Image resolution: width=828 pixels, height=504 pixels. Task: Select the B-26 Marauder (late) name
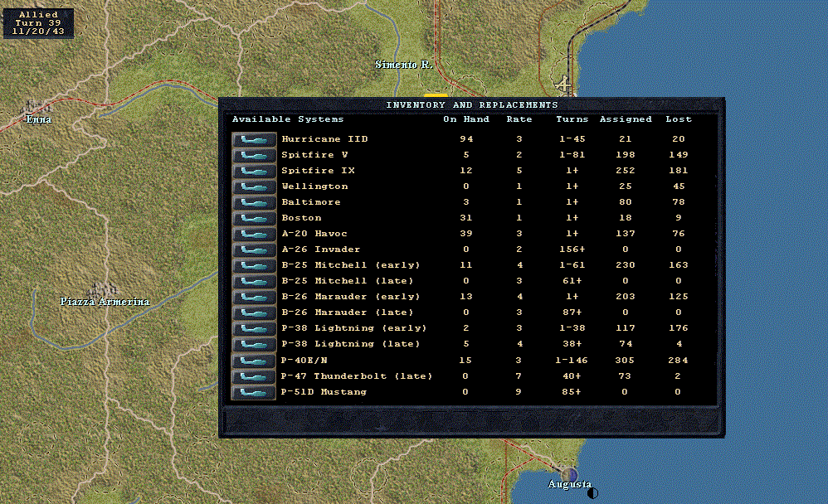348,313
